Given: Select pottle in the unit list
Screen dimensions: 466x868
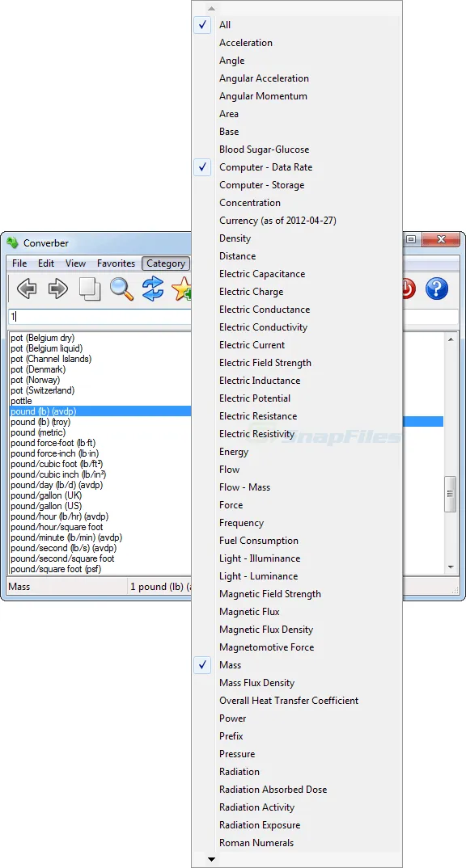Looking at the screenshot, I should (x=21, y=401).
